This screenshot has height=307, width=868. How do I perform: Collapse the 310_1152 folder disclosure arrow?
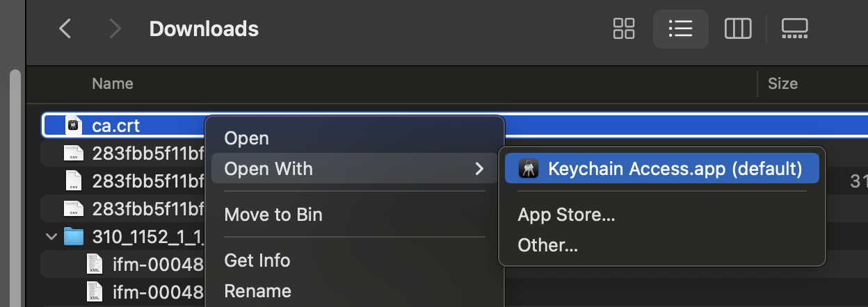[x=51, y=237]
